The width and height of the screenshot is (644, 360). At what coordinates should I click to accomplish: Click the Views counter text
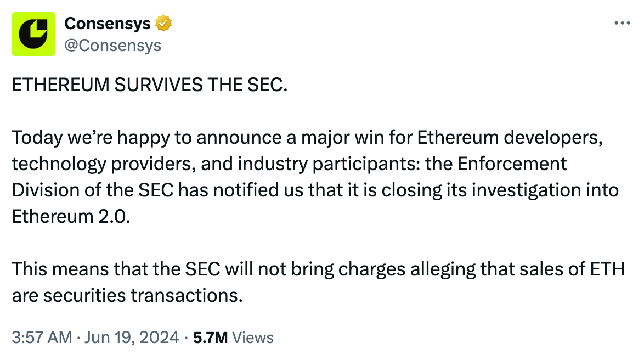pos(253,337)
